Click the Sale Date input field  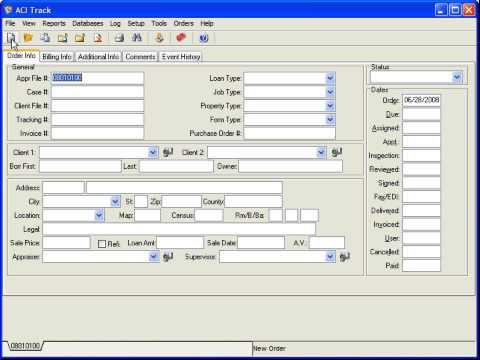click(x=261, y=243)
